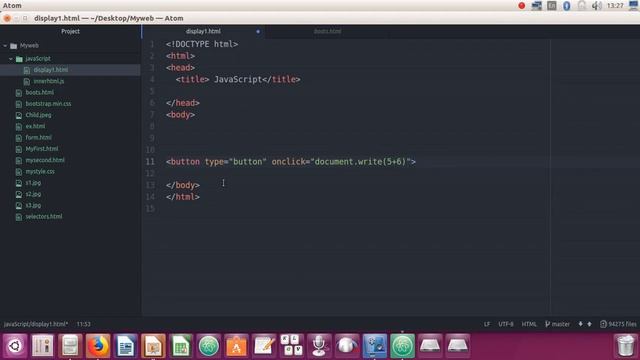Open LibreOffice Impress from dock

coord(153,346)
